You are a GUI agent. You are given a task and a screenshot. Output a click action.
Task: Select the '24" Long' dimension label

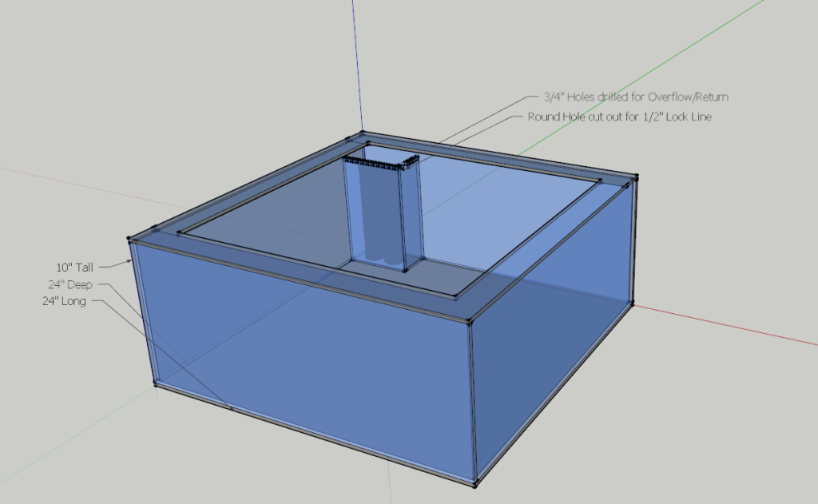pyautogui.click(x=64, y=301)
